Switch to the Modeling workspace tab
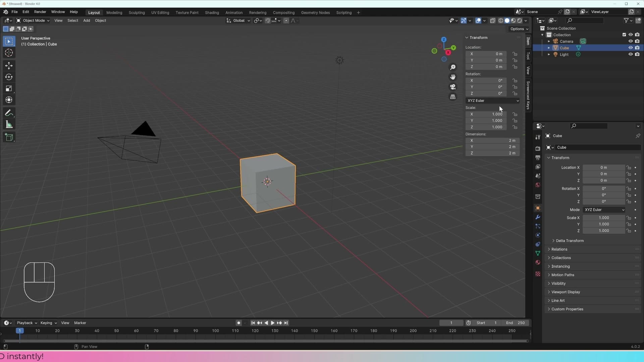The height and width of the screenshot is (362, 644). [x=114, y=13]
